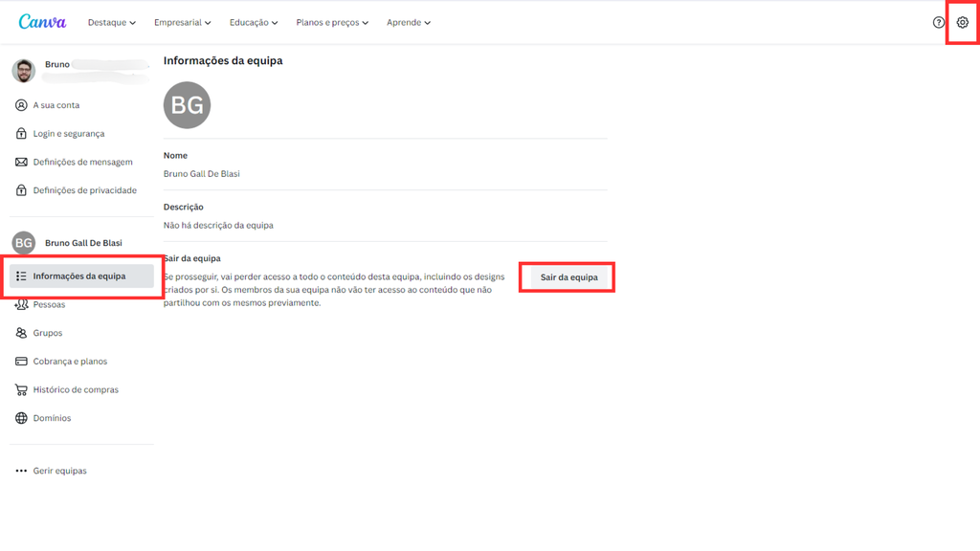Click the Definições de mensagem envelope icon

(x=21, y=162)
